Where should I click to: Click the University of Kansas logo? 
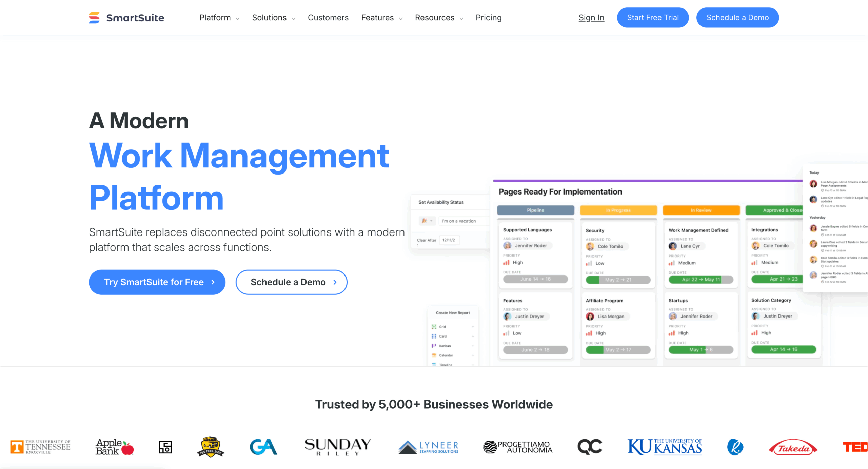[665, 446]
